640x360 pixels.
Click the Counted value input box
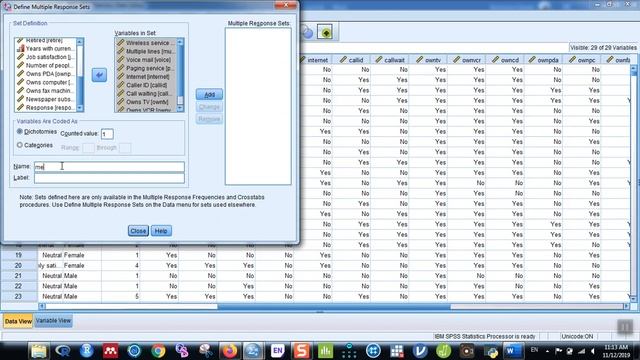107,134
